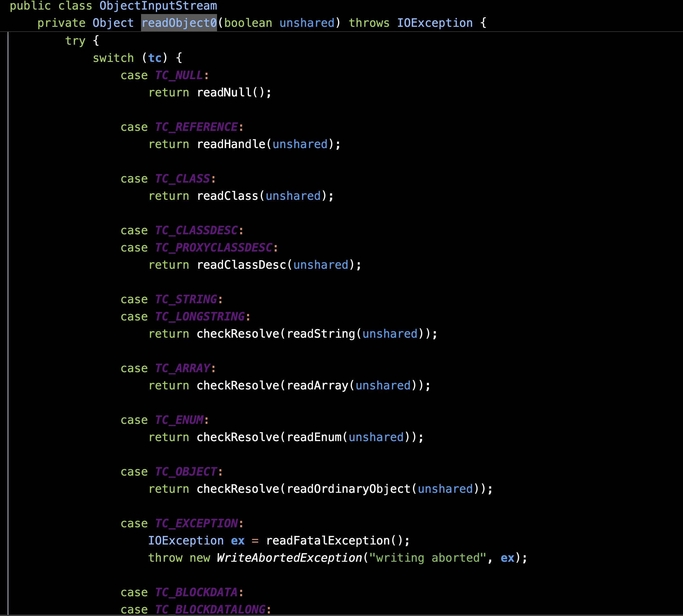Click the TC_CLASSDESC case constant

(x=196, y=230)
